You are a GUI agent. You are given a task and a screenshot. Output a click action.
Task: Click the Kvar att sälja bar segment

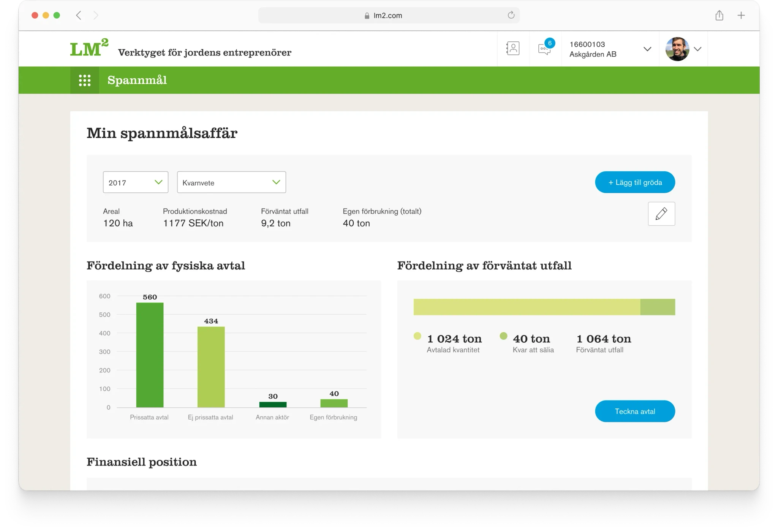tap(657, 307)
